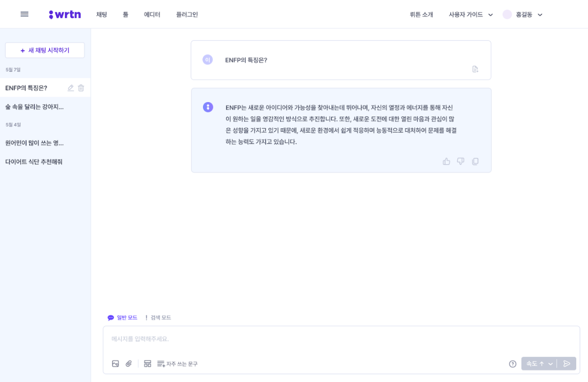Open the 홍길동 account dropdown
This screenshot has width=588, height=382.
tap(529, 15)
